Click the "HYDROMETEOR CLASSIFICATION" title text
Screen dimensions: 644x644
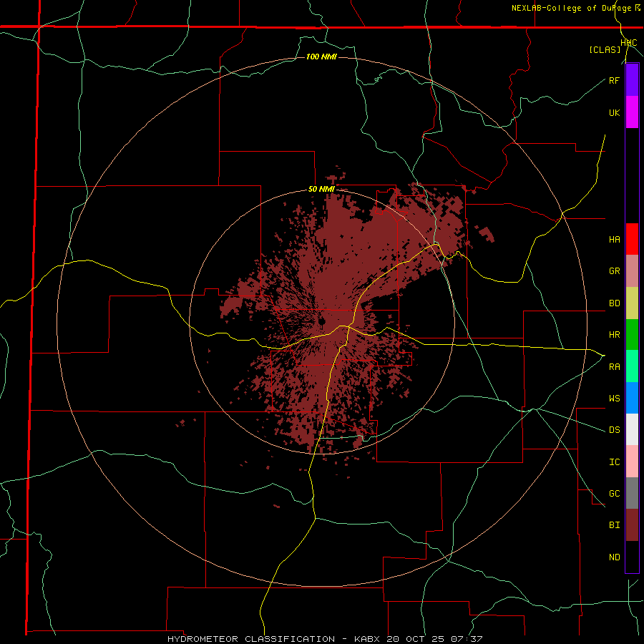pos(251,639)
